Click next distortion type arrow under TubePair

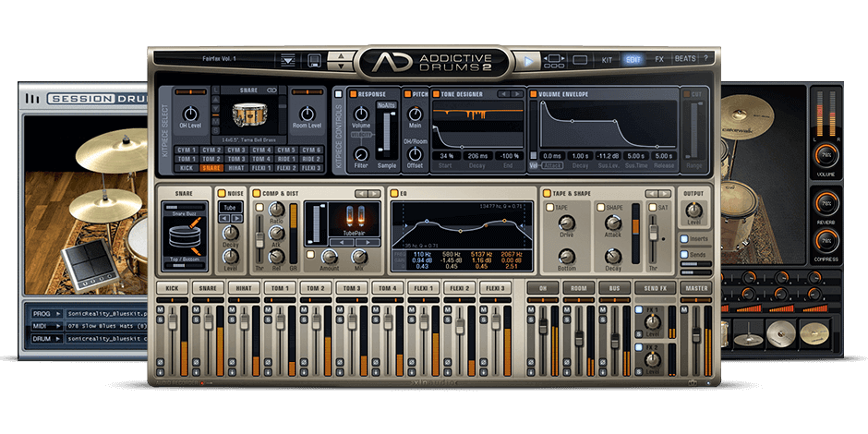[x=368, y=243]
